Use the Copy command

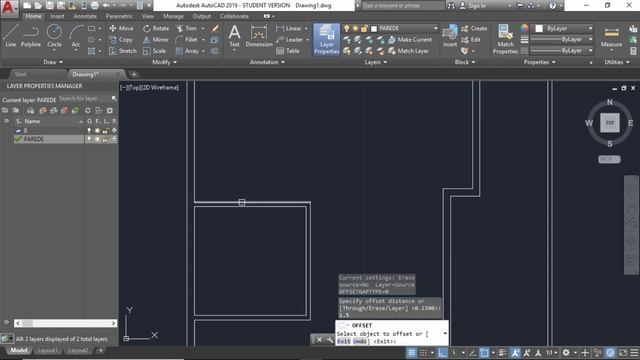click(121, 40)
